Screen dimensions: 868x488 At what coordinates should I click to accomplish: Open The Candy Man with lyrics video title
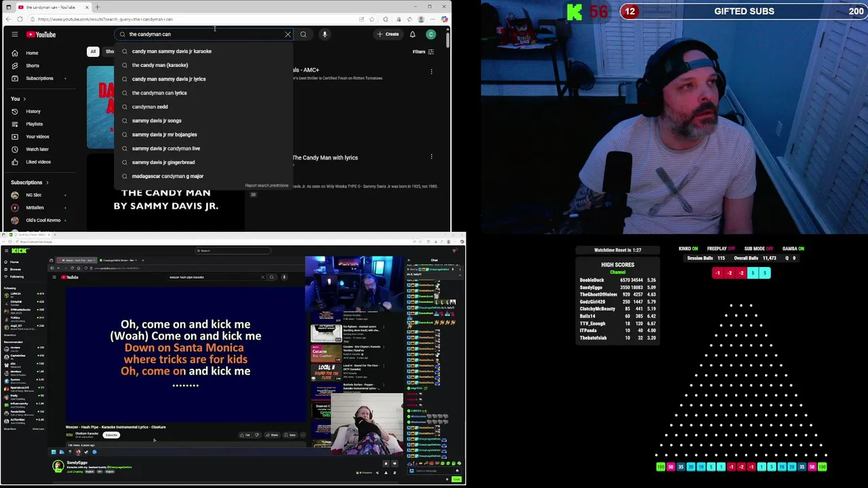click(x=325, y=157)
